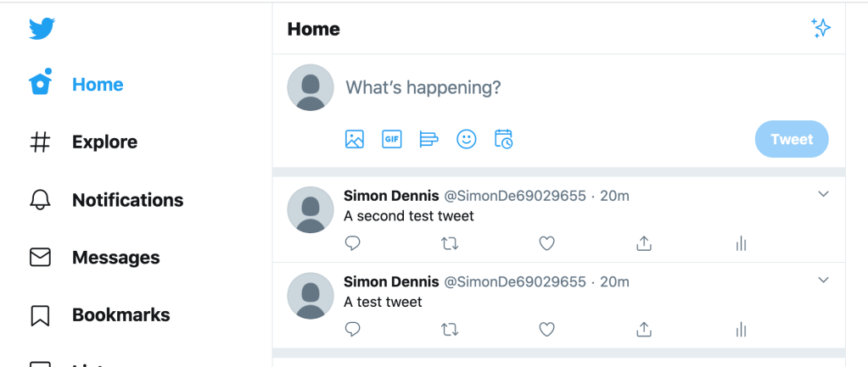868x367 pixels.
Task: Open the emoji picker in composer
Action: [466, 139]
